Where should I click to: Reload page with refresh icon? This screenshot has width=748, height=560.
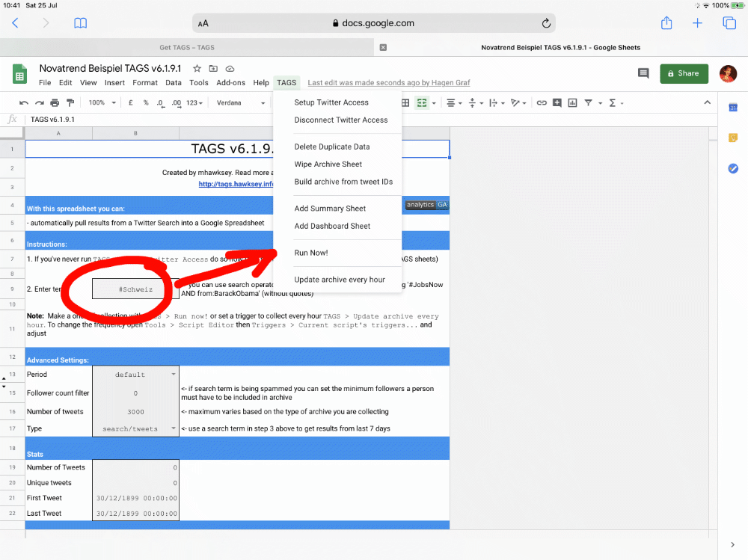[x=546, y=23]
